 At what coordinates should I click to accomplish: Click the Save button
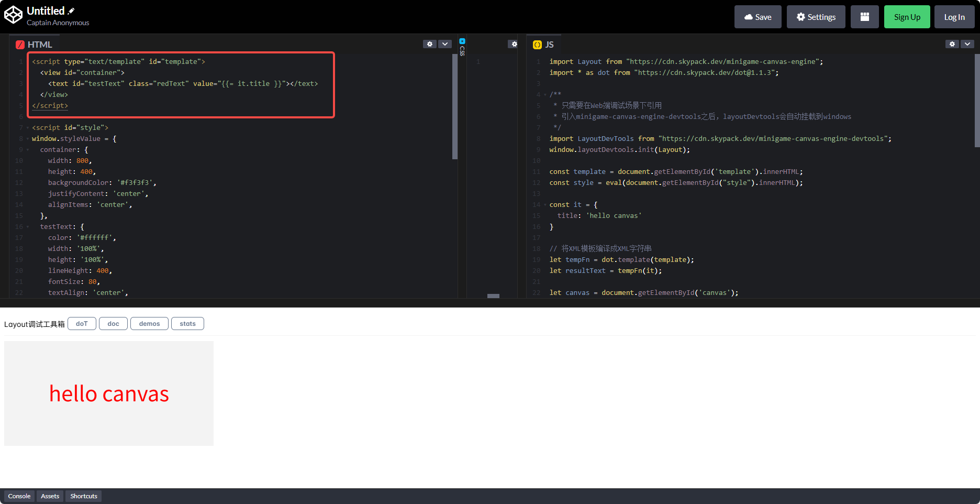758,17
